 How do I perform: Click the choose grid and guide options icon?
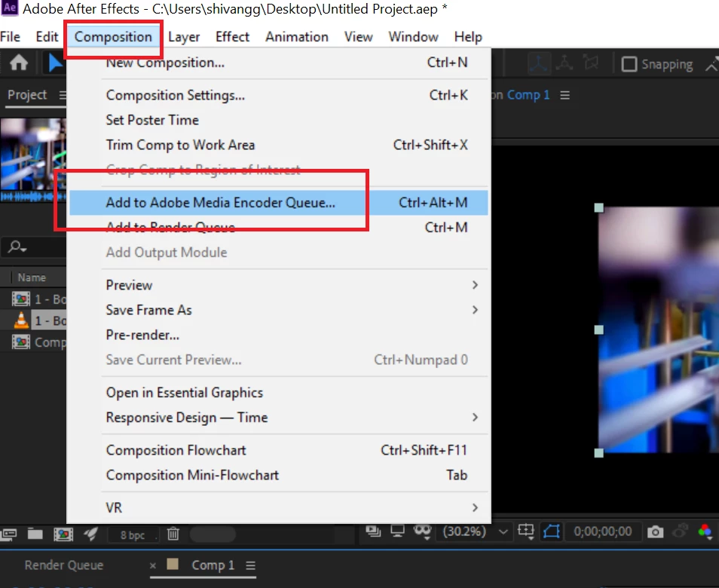point(526,531)
